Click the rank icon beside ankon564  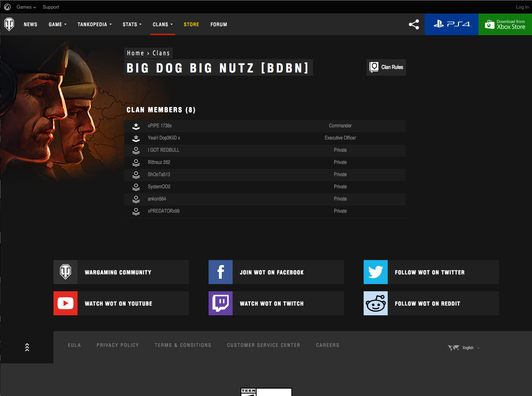(x=136, y=199)
